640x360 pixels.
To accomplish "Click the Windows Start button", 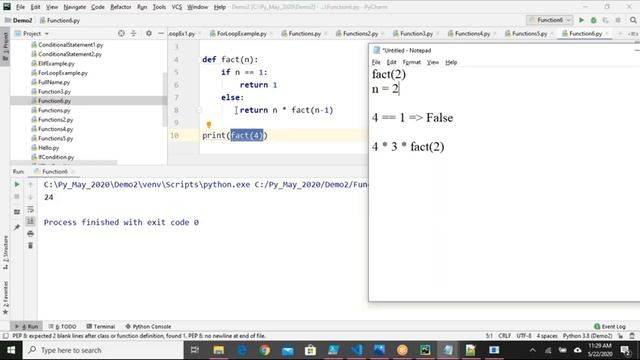I will tap(11, 350).
